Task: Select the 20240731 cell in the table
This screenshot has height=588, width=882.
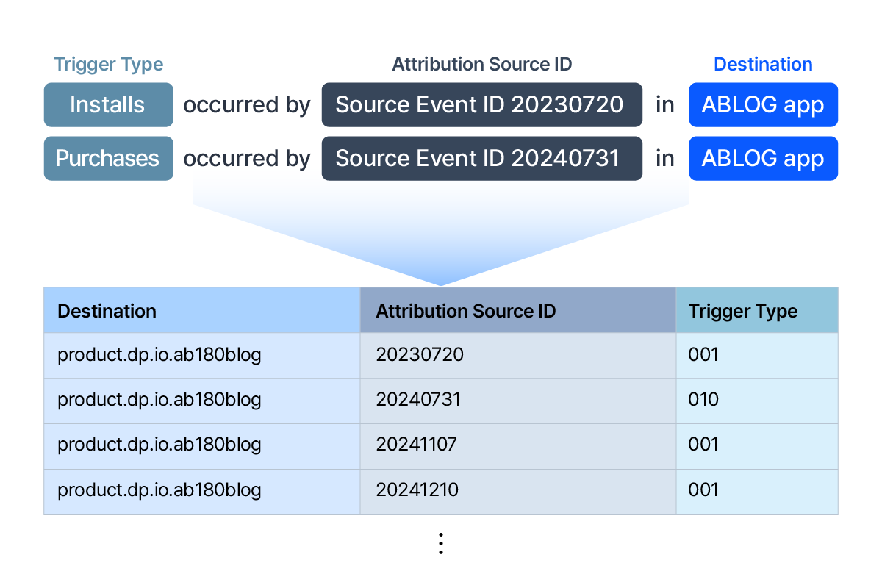Action: click(418, 400)
